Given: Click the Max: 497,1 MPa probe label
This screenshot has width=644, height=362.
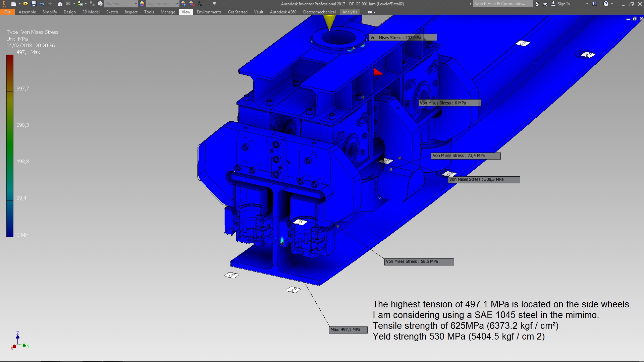Looking at the screenshot, I should tap(348, 329).
